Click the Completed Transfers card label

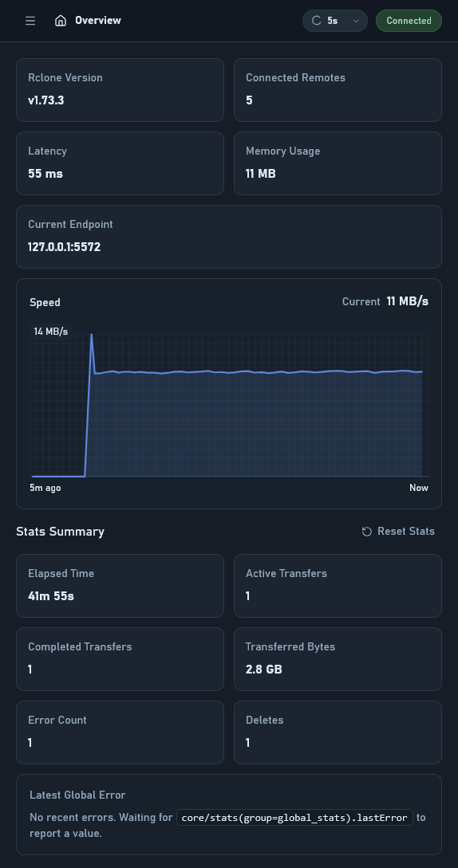[80, 646]
